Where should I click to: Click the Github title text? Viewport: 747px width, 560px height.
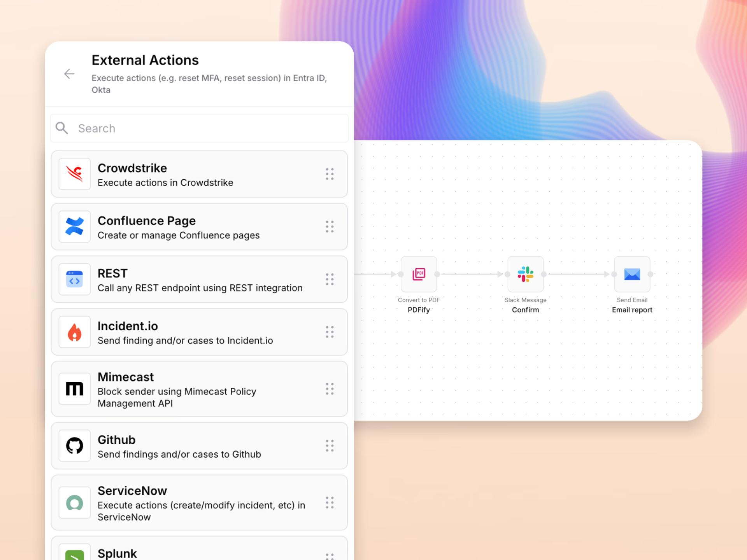coord(116,440)
